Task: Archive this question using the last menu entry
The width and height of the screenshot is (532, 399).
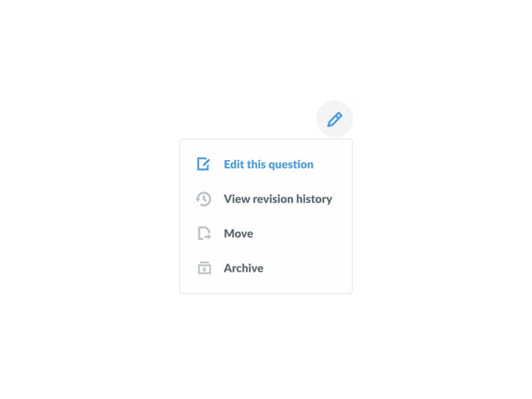Action: pos(266,268)
